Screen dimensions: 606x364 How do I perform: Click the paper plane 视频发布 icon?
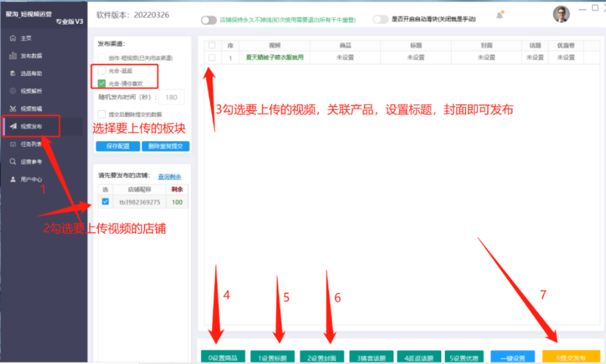13,126
